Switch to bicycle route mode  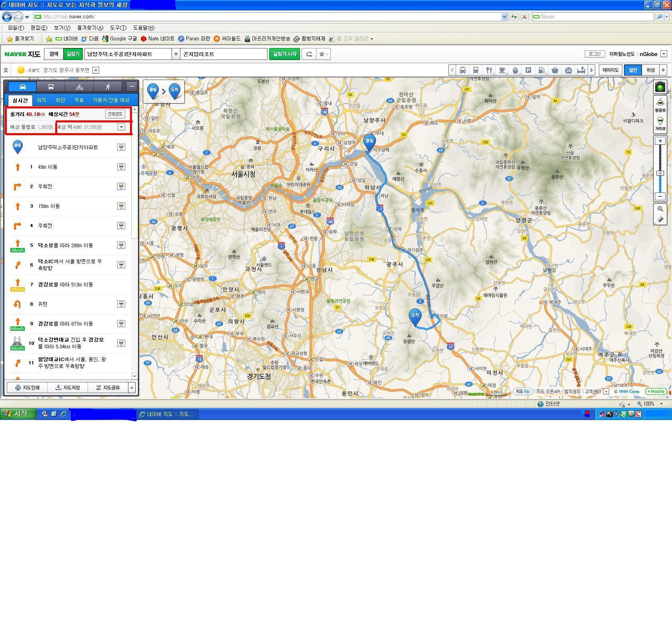pyautogui.click(x=79, y=87)
